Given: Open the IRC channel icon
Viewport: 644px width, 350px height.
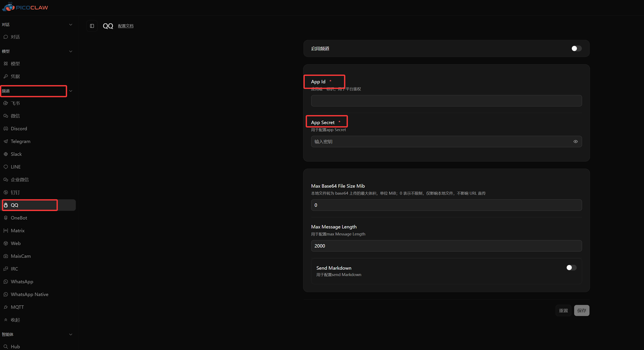Looking at the screenshot, I should coord(6,269).
